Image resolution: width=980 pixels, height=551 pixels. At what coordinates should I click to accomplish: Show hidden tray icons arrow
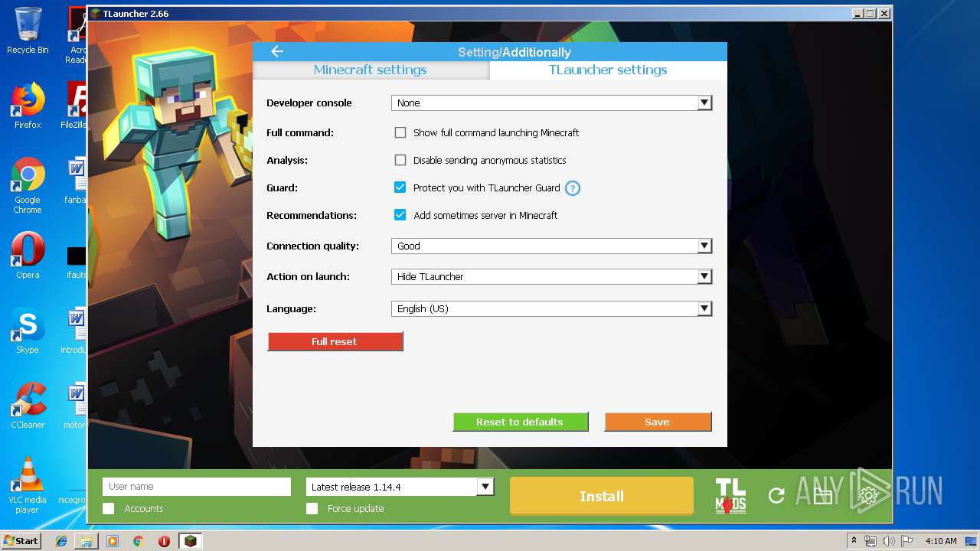(854, 541)
